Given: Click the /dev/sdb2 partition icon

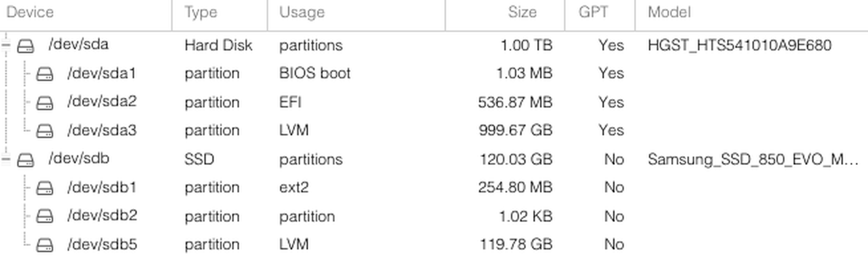Looking at the screenshot, I should point(45,217).
